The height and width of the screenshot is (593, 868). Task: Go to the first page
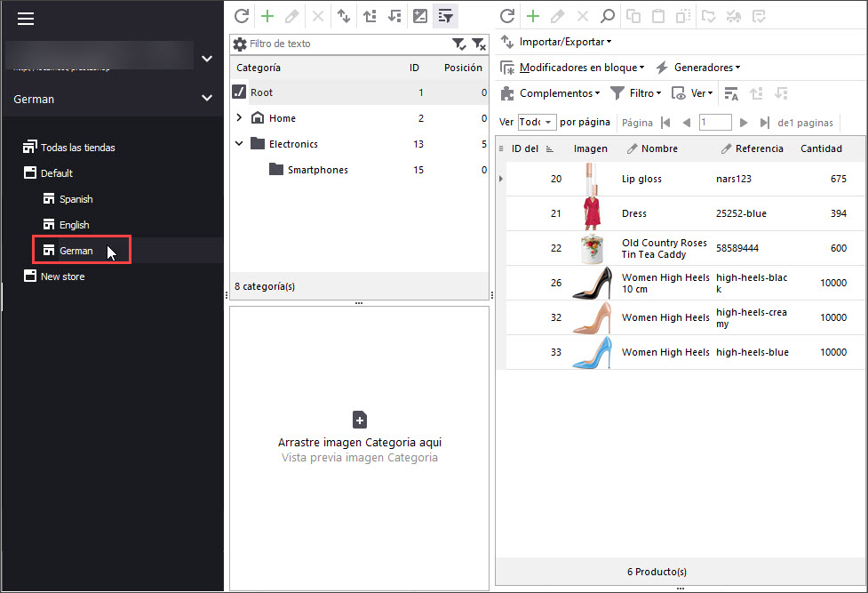pos(665,123)
